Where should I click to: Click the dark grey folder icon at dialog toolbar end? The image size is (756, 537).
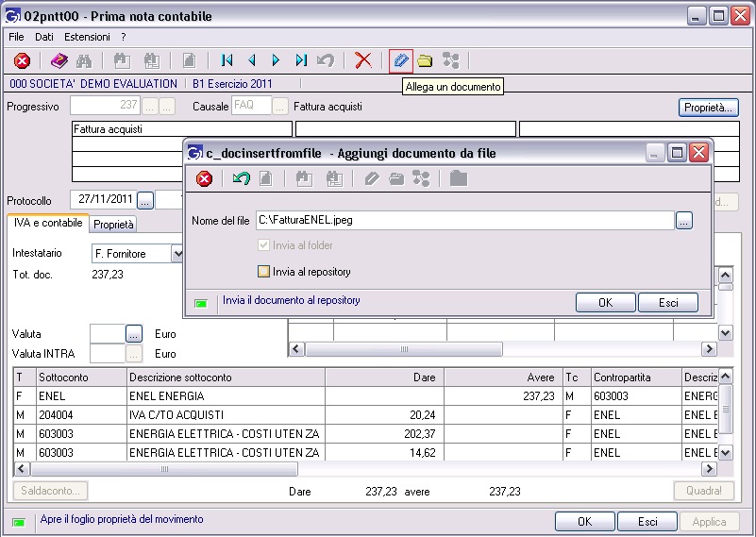pos(459,178)
